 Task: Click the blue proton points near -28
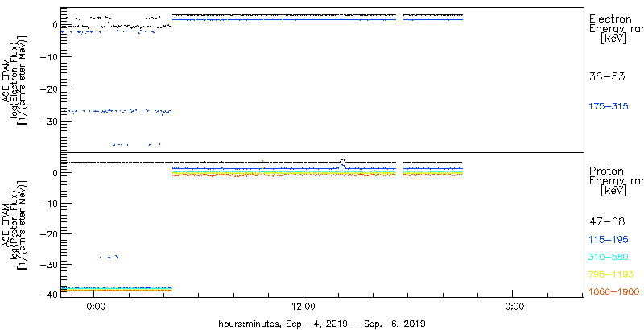[x=109, y=257]
